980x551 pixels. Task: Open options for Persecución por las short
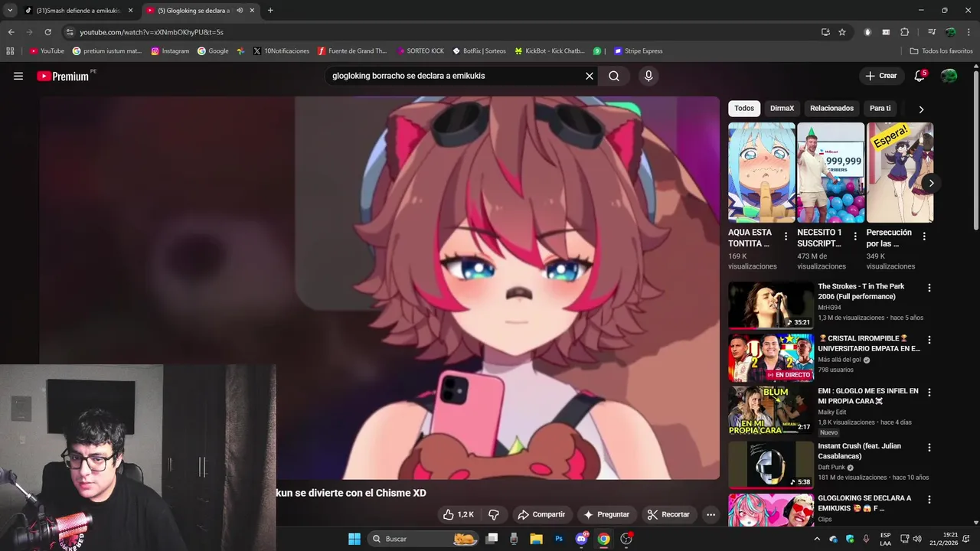(924, 236)
